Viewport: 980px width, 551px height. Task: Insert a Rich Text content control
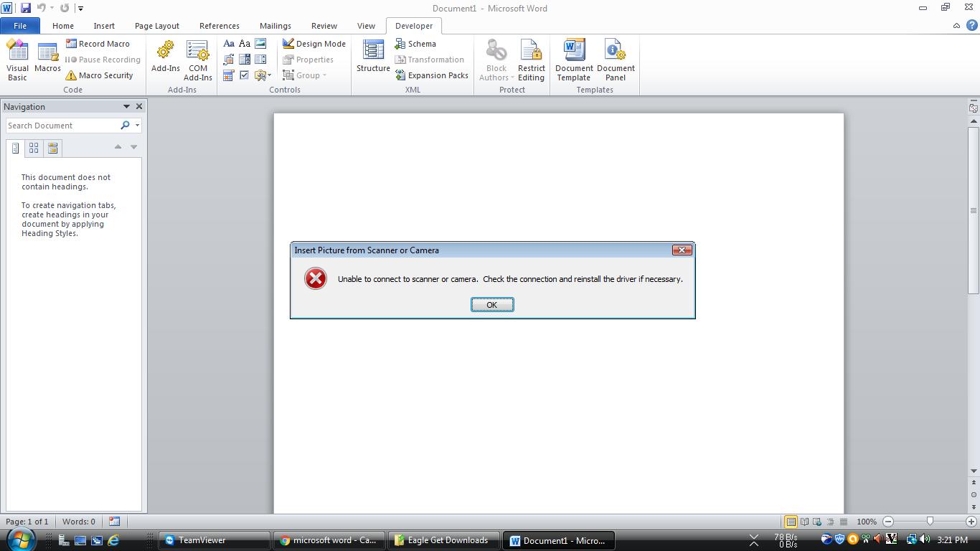[229, 44]
